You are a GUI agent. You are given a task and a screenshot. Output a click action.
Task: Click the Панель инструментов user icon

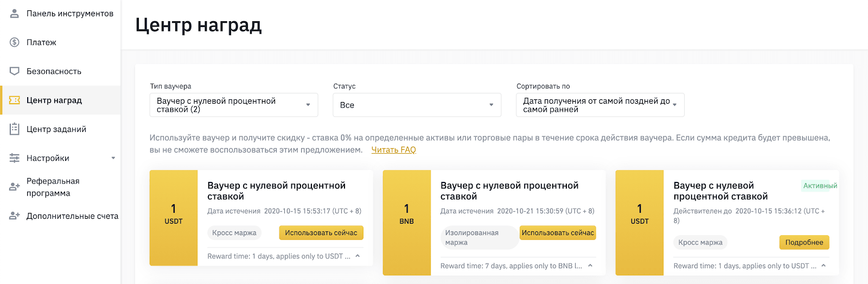click(15, 13)
